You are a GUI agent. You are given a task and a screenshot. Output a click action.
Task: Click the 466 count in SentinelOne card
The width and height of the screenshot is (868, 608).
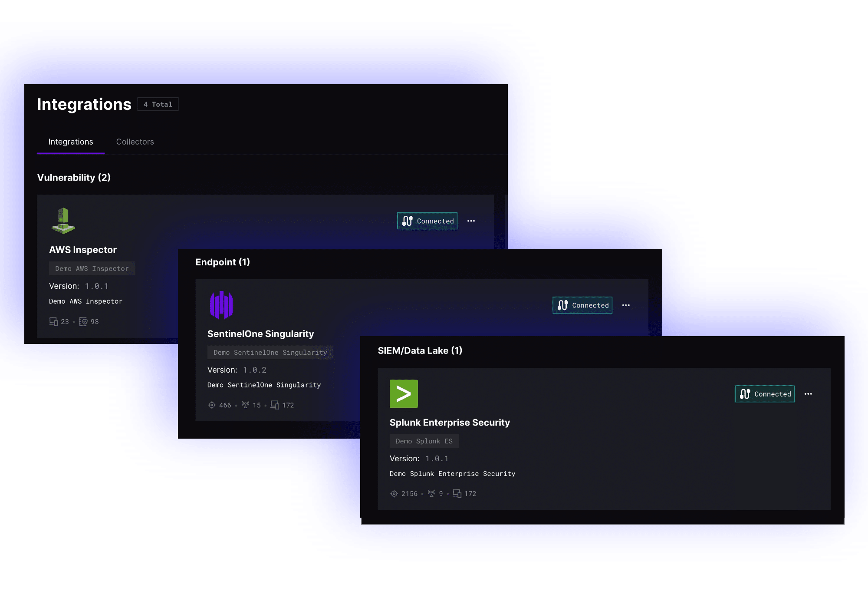point(225,405)
